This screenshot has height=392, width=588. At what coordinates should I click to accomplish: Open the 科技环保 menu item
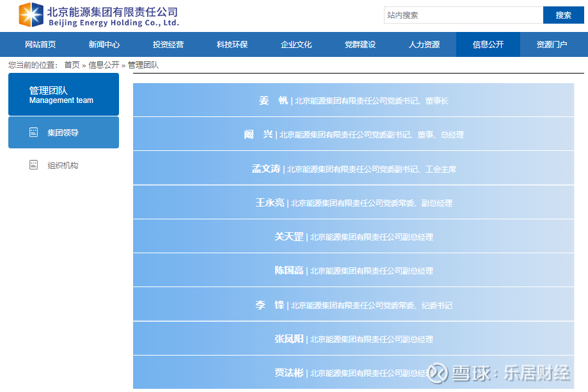click(x=232, y=45)
